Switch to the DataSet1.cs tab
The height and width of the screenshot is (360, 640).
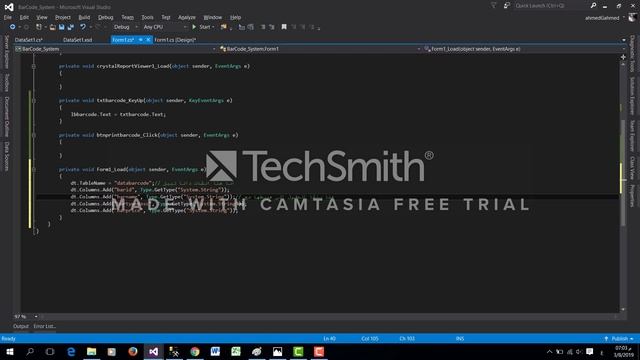[29, 40]
